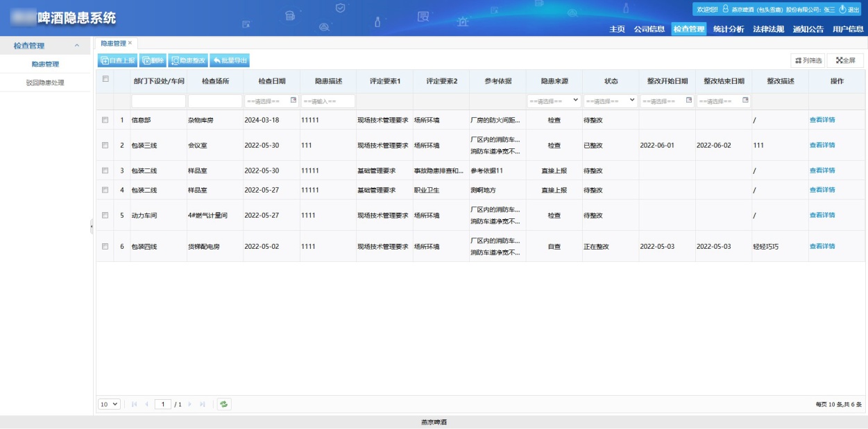The image size is (868, 429).
Task: Open the page size dropdown showing 10
Action: point(109,403)
